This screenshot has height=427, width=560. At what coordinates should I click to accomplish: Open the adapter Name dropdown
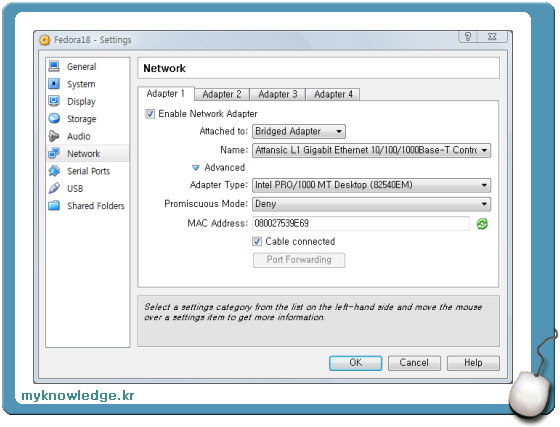click(x=371, y=150)
